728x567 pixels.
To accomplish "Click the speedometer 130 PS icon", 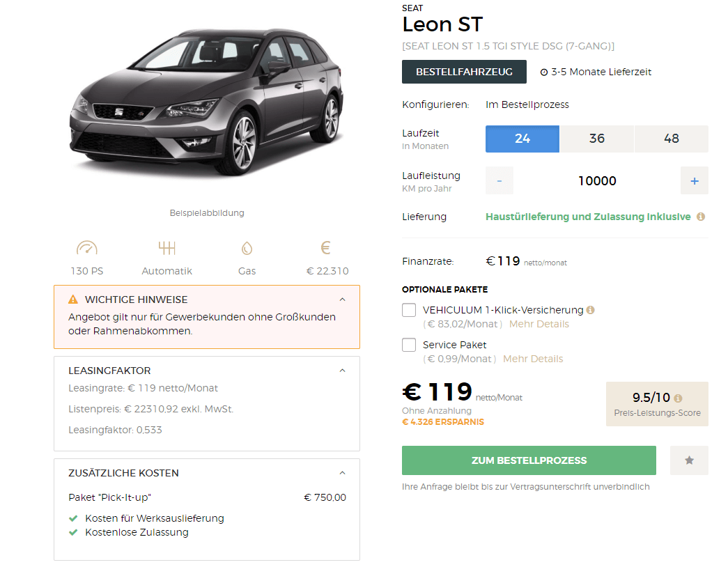I will 87,248.
